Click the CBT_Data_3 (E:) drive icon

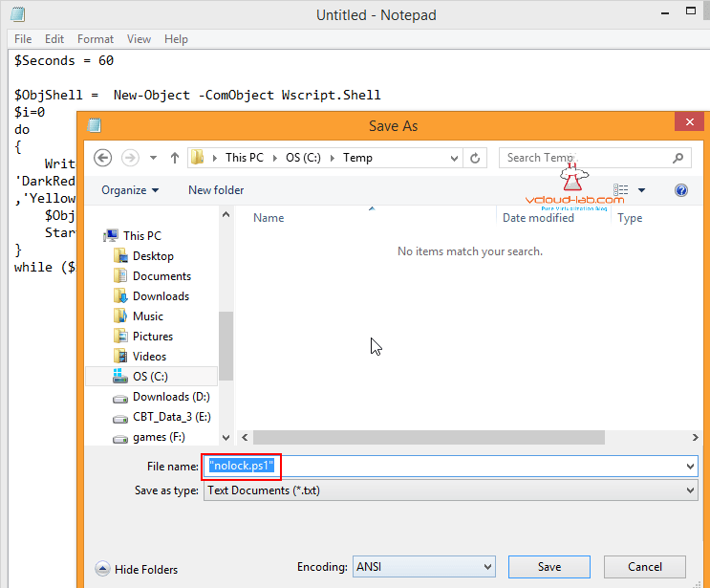coord(120,419)
